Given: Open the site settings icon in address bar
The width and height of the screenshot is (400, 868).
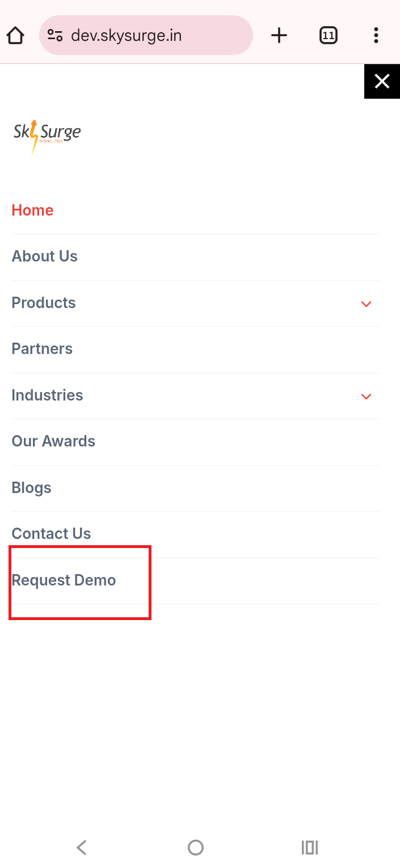Looking at the screenshot, I should 55,36.
